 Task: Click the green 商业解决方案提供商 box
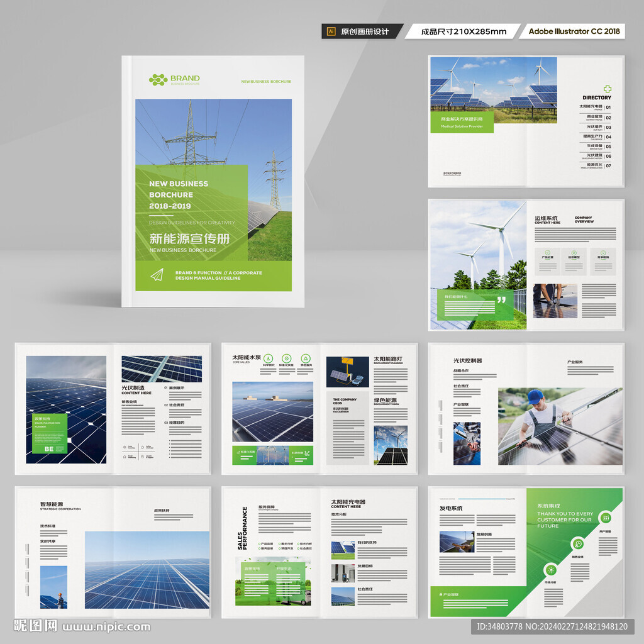(462, 123)
